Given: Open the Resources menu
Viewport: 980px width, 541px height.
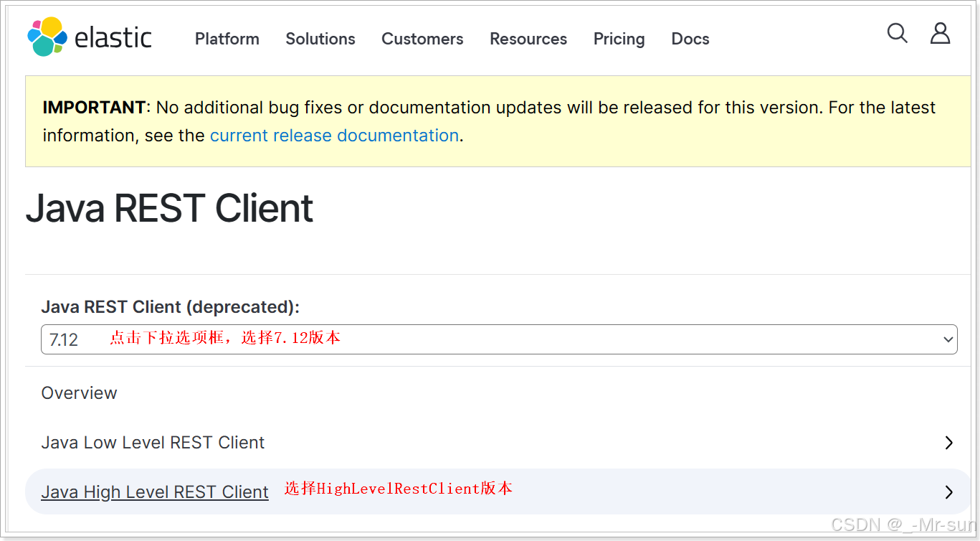Looking at the screenshot, I should tap(528, 39).
